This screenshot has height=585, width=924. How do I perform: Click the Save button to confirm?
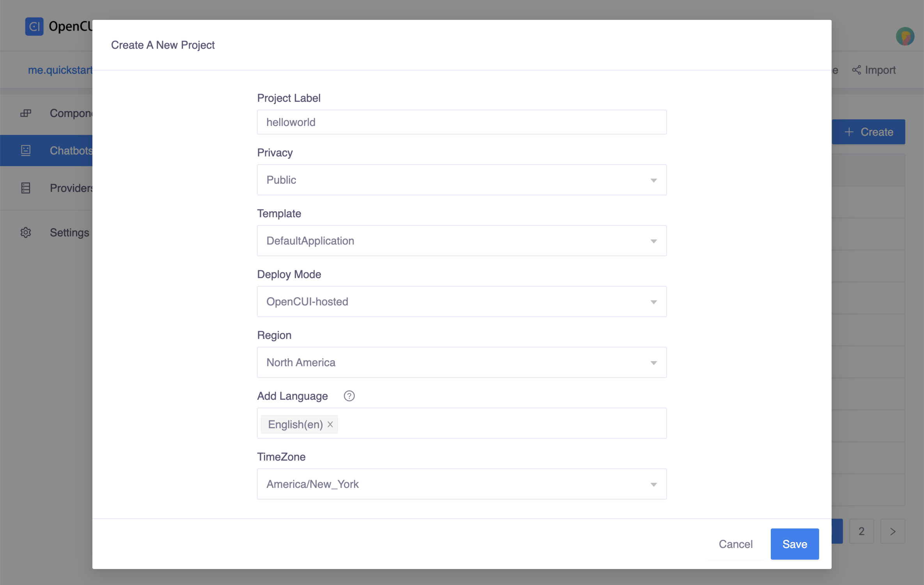tap(795, 544)
